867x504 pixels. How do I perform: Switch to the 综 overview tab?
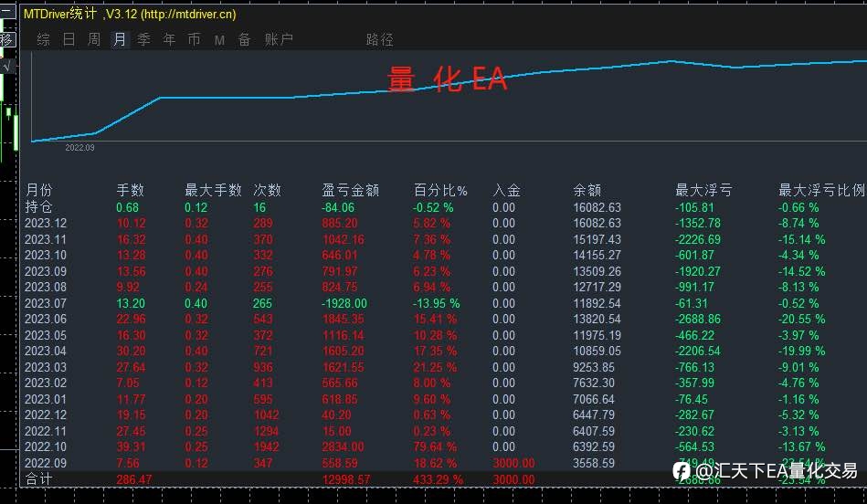(x=43, y=39)
